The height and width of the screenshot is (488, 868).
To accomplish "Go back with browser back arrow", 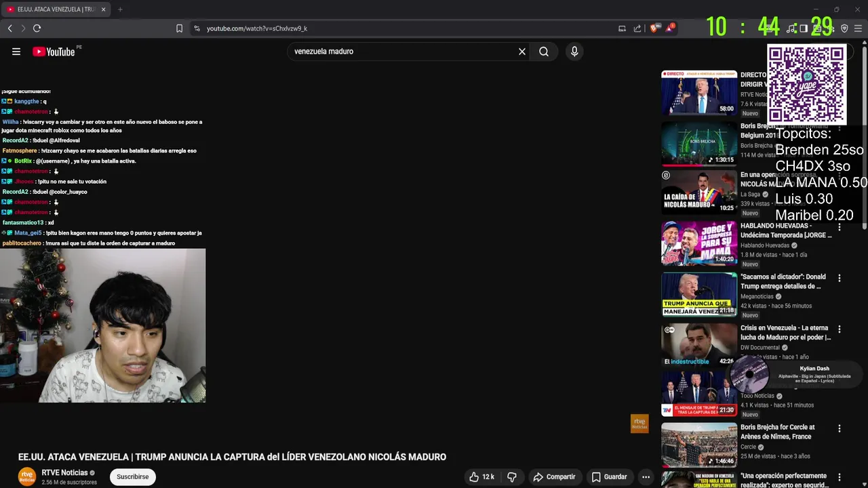I will tap(10, 28).
